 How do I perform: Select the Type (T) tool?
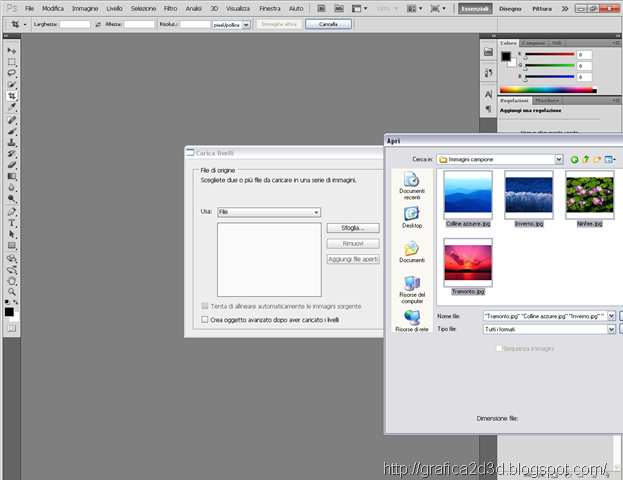(x=12, y=222)
